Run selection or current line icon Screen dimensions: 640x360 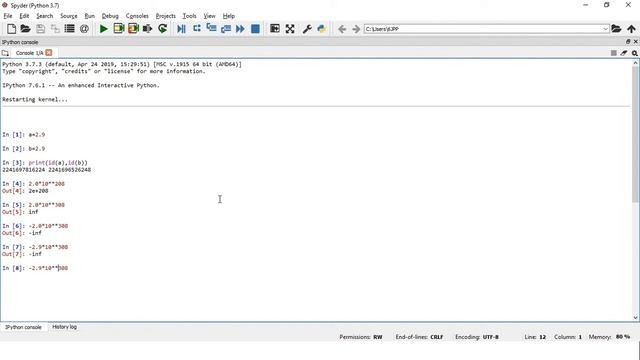[x=148, y=29]
